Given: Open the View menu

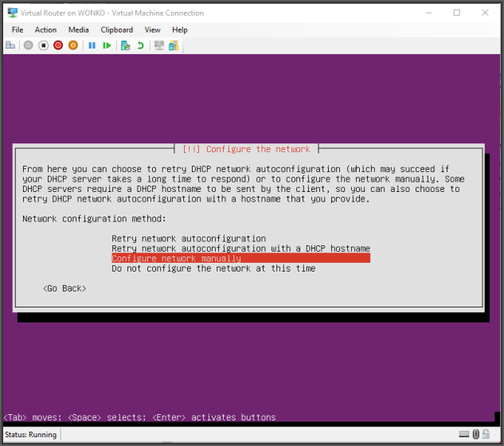Looking at the screenshot, I should click(152, 30).
